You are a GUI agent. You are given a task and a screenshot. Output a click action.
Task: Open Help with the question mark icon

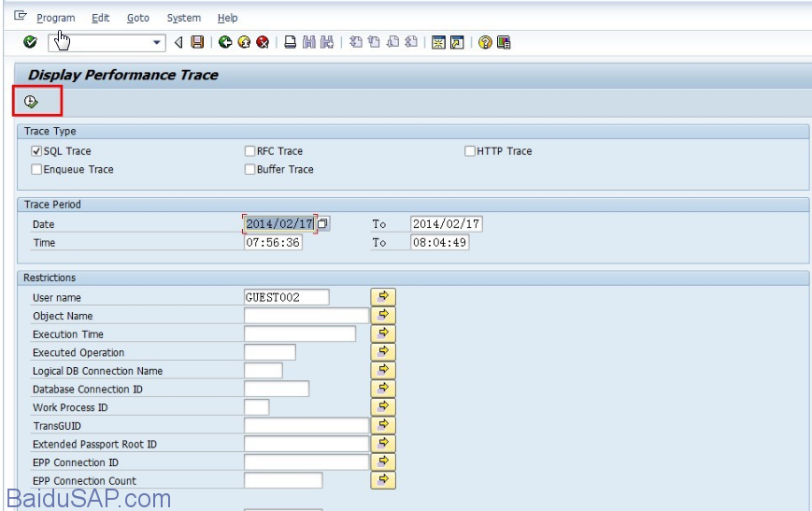click(x=485, y=42)
